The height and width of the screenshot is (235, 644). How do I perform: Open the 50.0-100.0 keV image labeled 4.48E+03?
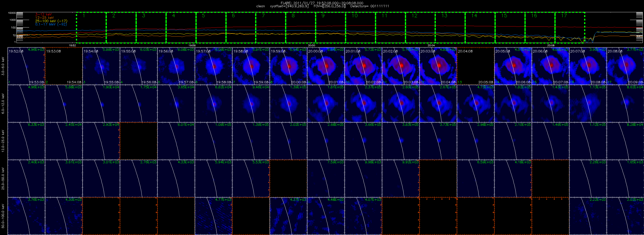(x=326, y=216)
